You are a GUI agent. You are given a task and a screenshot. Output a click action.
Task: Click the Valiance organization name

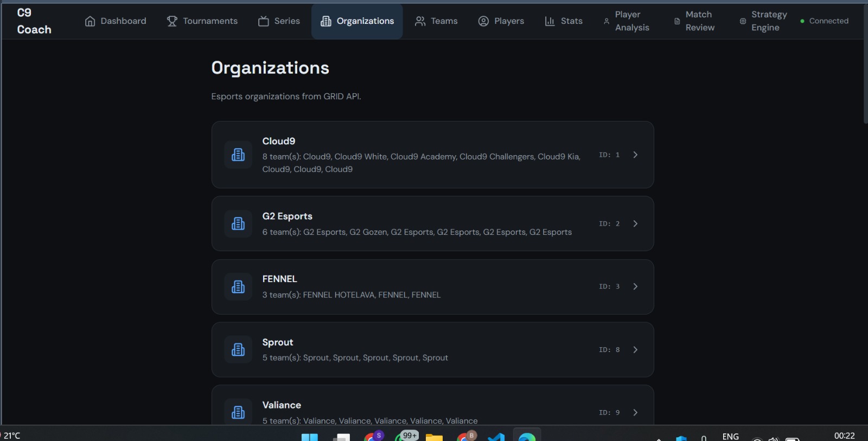pos(282,405)
